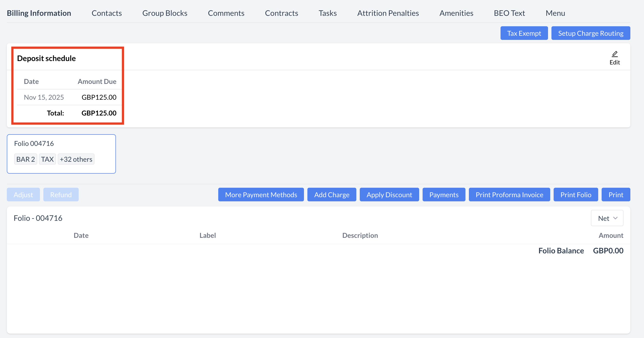Expand the +32 others tag
Screen dimensions: 644x338
[x=76, y=159]
